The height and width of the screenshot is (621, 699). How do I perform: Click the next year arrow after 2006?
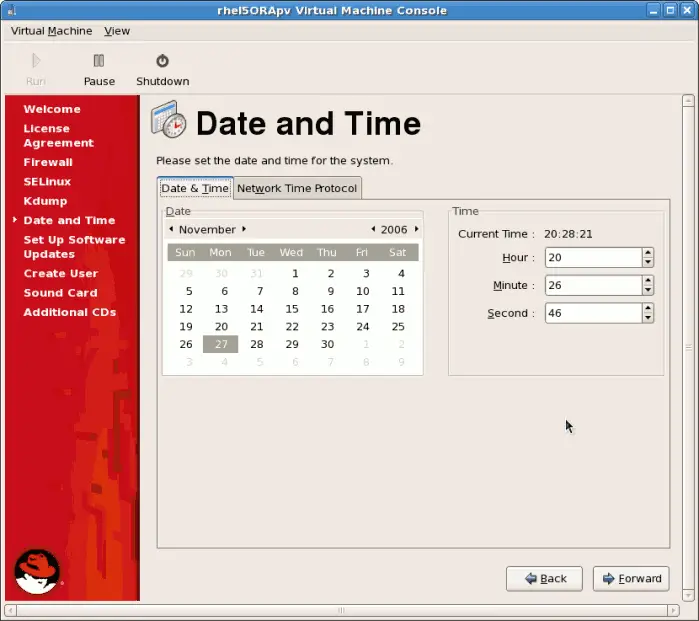416,229
